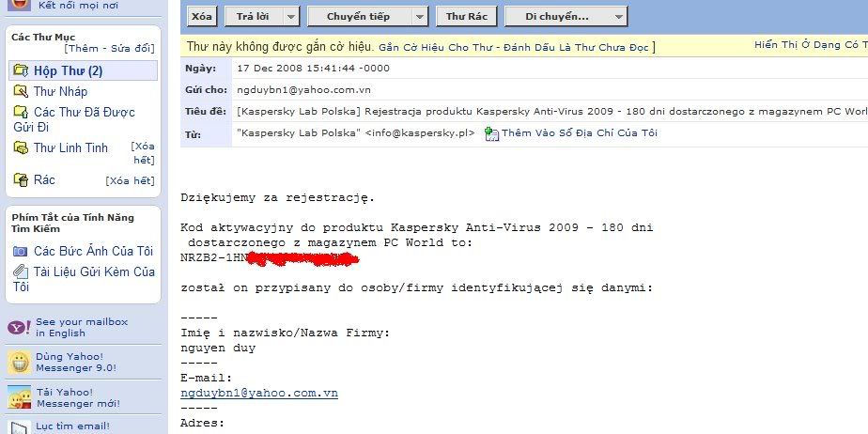Expand the Chuyển tiếp dropdown arrow

pyautogui.click(x=420, y=17)
